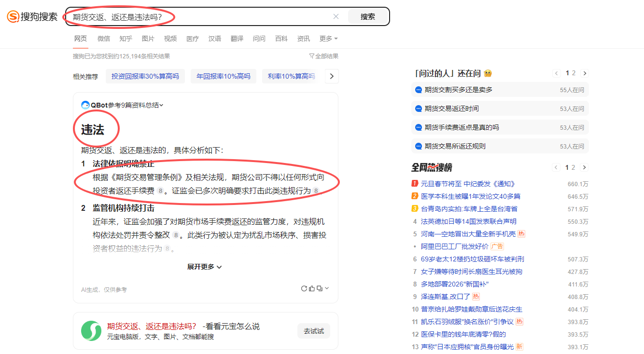Open hot topic 法英德加日等14国发表联合声明

pyautogui.click(x=469, y=221)
